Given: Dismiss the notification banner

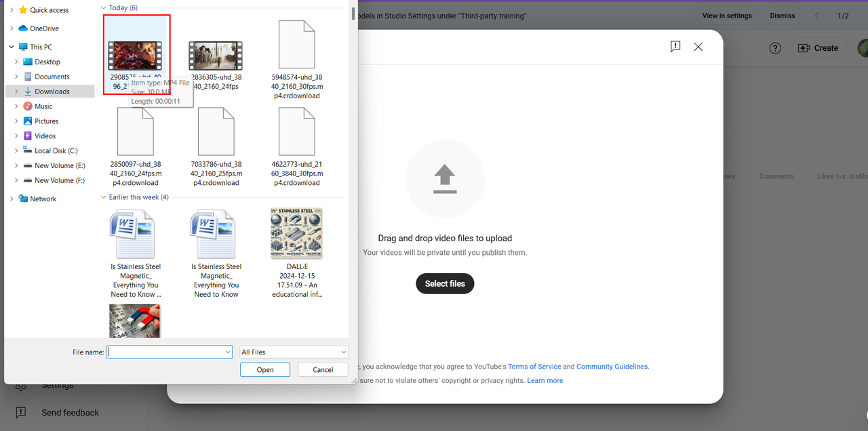Looking at the screenshot, I should [x=783, y=16].
